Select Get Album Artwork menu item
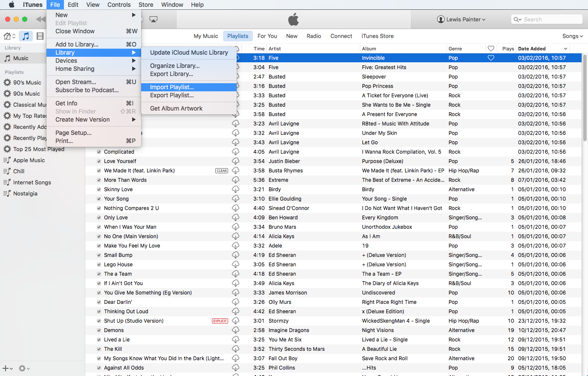 [176, 108]
